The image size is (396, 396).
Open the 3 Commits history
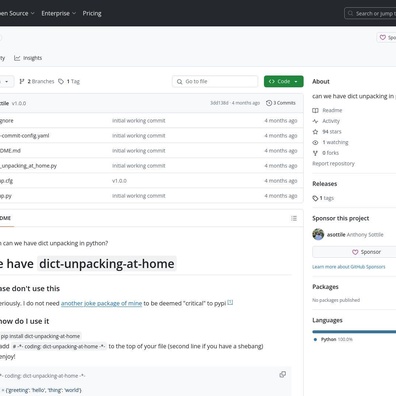click(x=281, y=103)
